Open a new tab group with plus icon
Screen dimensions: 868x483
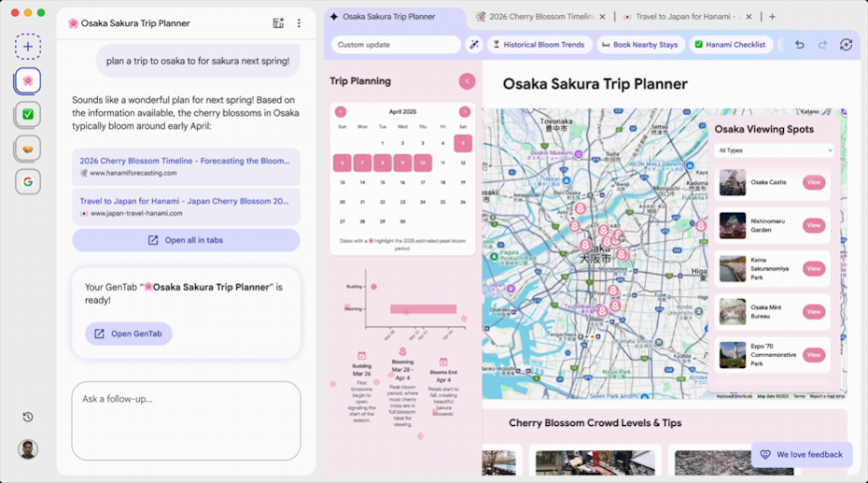pyautogui.click(x=28, y=47)
